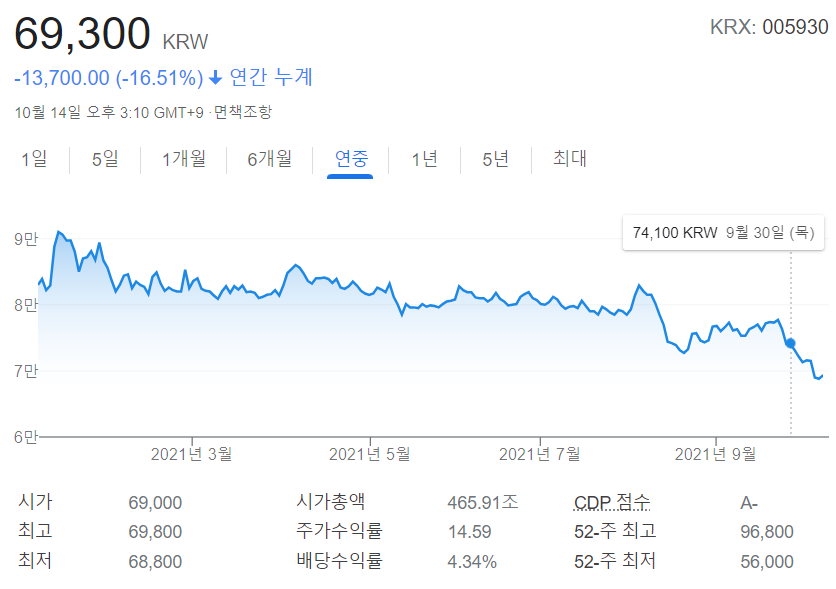Screen dimensions: 836x589
Task: Click the 시가총액 label
Action: [x=331, y=502]
